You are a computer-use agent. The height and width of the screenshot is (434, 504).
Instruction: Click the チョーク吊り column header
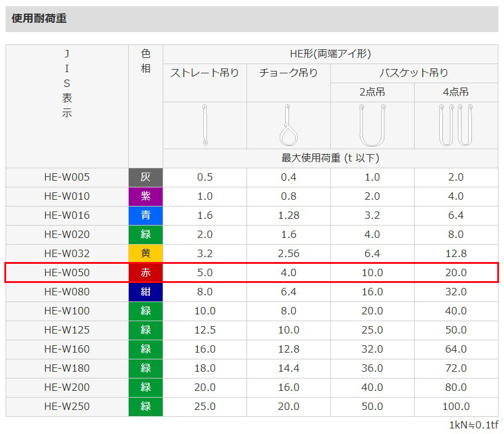[x=288, y=73]
